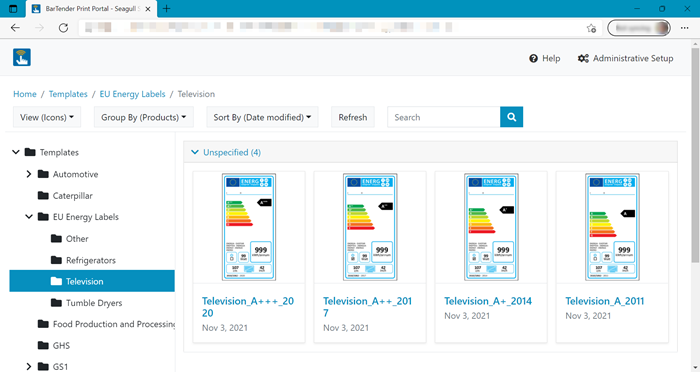Open browser settings ellipsis menu
Image resolution: width=700 pixels, height=372 pixels.
coord(684,28)
